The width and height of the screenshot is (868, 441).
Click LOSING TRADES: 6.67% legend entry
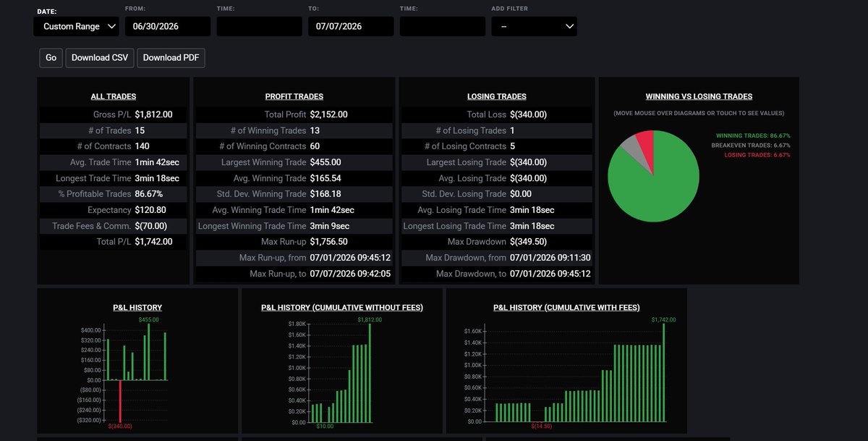coord(757,155)
